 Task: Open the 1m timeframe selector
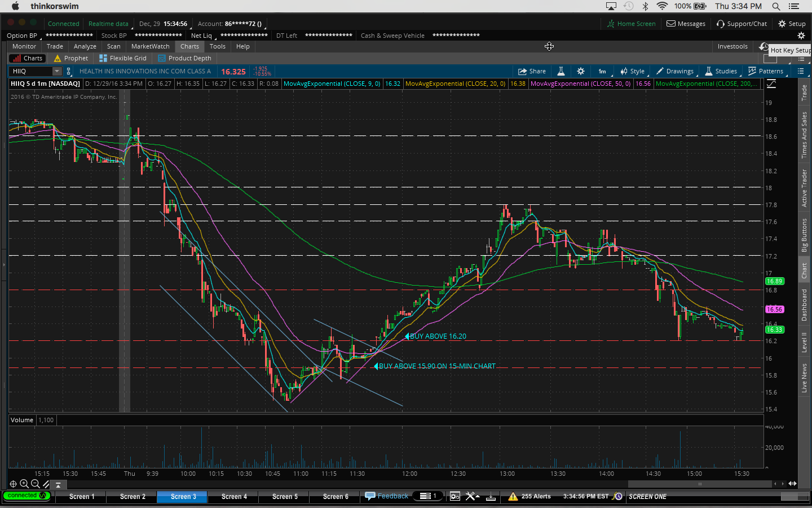[x=602, y=71]
